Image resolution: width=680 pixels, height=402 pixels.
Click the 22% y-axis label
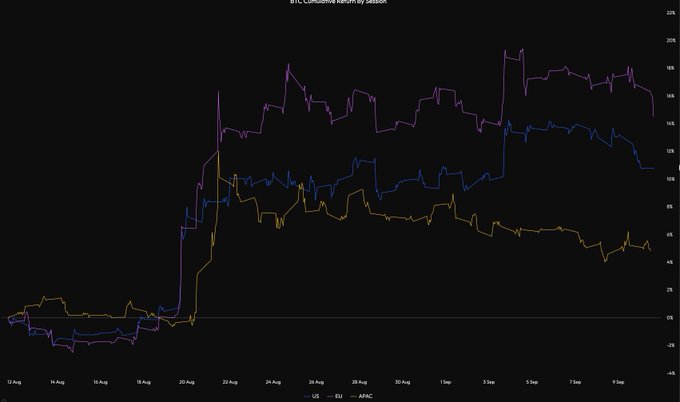671,13
